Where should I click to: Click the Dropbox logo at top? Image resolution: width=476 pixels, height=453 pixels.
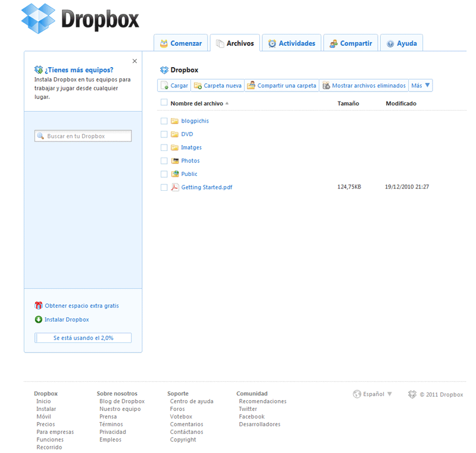click(80, 19)
